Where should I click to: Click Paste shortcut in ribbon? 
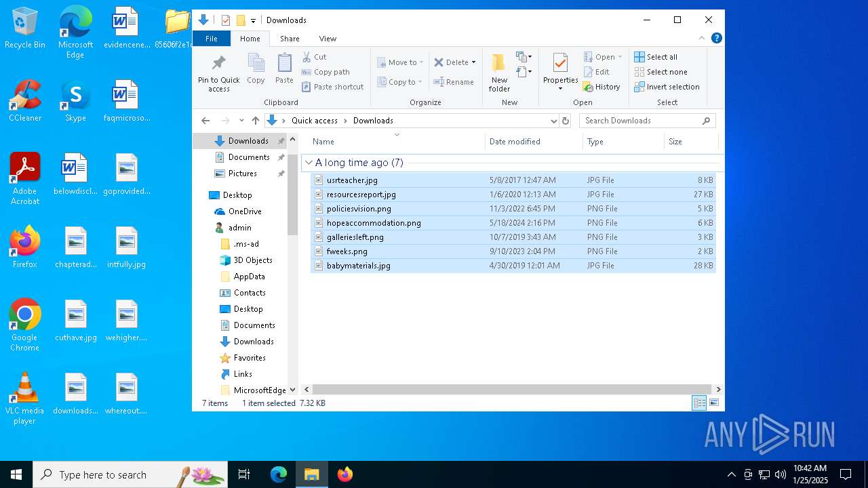(333, 87)
